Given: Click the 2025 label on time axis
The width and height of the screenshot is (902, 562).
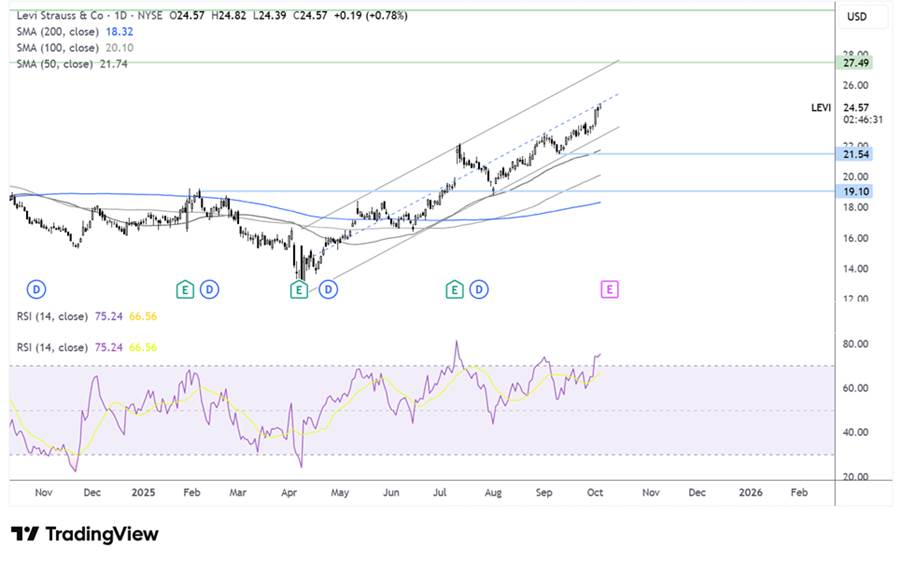Looking at the screenshot, I should pos(143,492).
